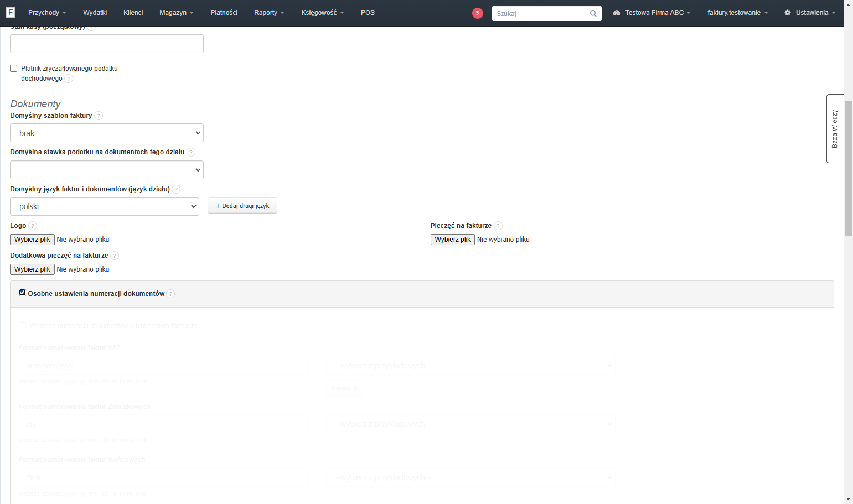Expand the Przychody menu
853x504 pixels.
click(47, 13)
